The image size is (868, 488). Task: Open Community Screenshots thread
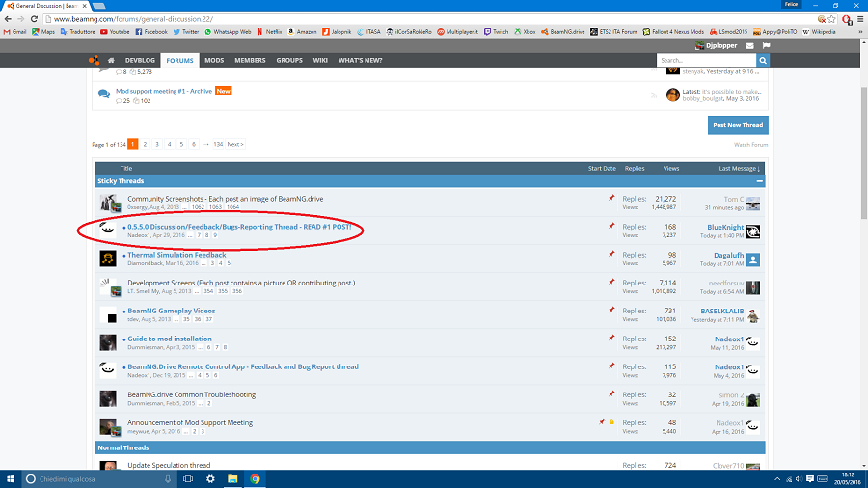pyautogui.click(x=226, y=199)
